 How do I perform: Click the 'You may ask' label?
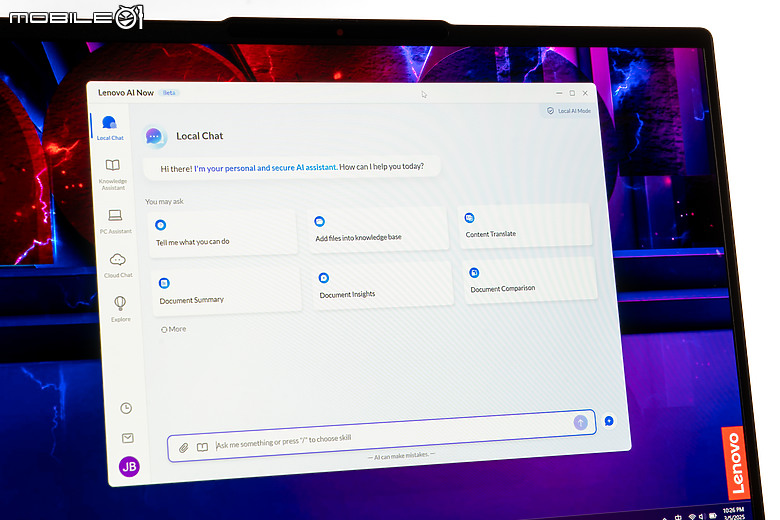[164, 201]
